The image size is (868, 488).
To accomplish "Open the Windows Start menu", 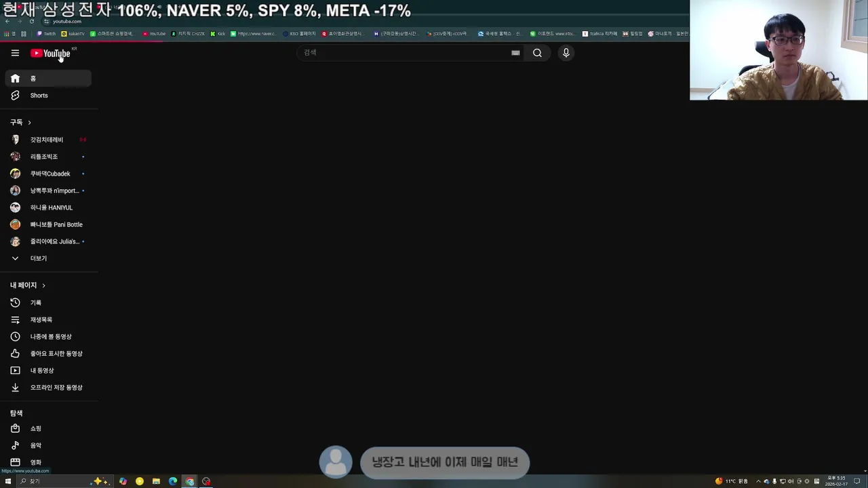I will (7, 481).
